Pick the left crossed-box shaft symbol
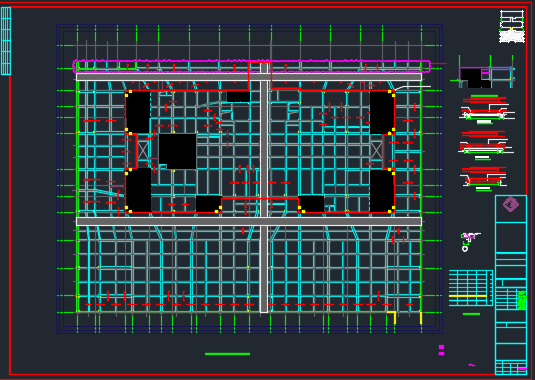This screenshot has height=380, width=535. (143, 150)
